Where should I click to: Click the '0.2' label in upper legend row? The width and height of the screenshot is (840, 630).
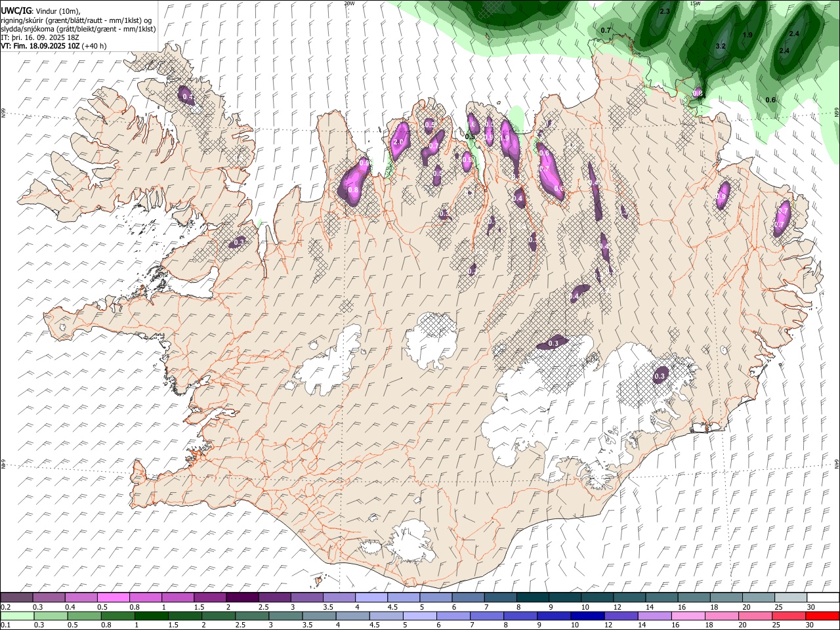pyautogui.click(x=5, y=607)
